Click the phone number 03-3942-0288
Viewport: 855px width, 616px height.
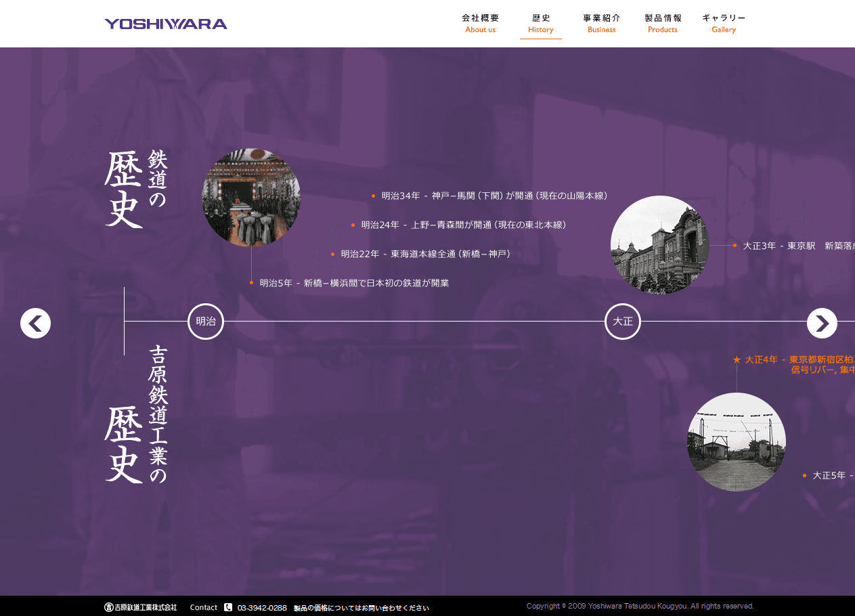261,607
